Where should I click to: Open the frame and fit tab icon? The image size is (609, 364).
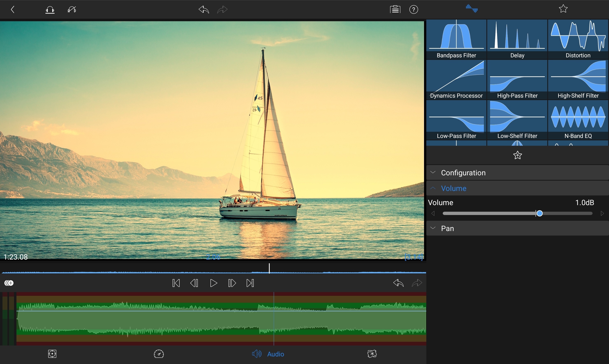(52, 354)
